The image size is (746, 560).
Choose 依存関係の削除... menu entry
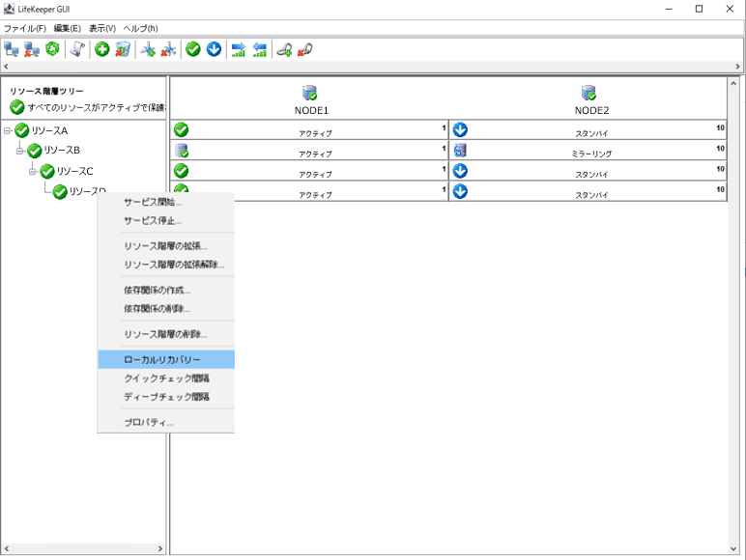pyautogui.click(x=166, y=309)
